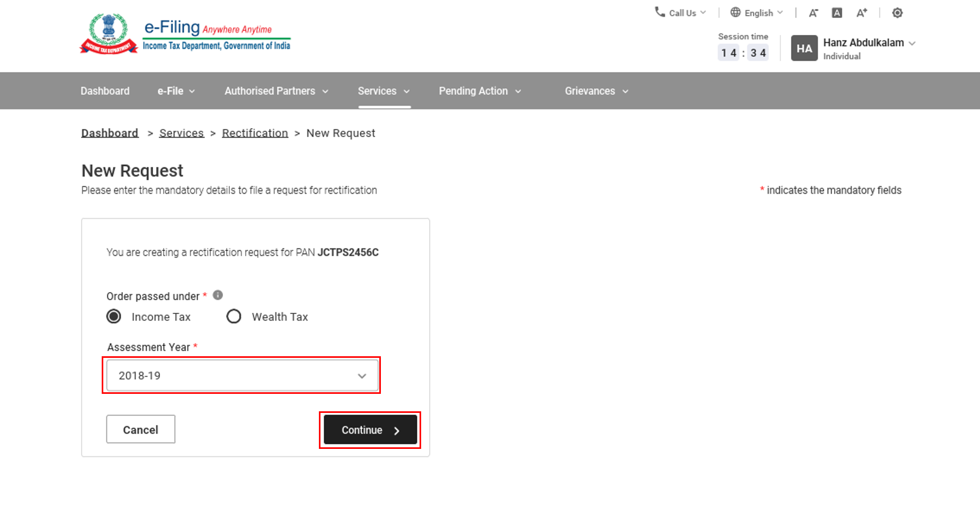980x505 pixels.
Task: Click the globe language icon
Action: 735,12
